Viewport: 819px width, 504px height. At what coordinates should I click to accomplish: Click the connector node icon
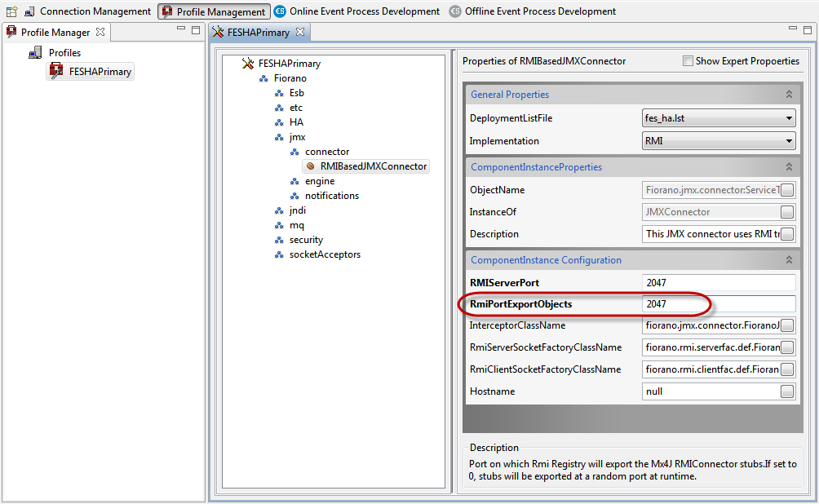(295, 152)
